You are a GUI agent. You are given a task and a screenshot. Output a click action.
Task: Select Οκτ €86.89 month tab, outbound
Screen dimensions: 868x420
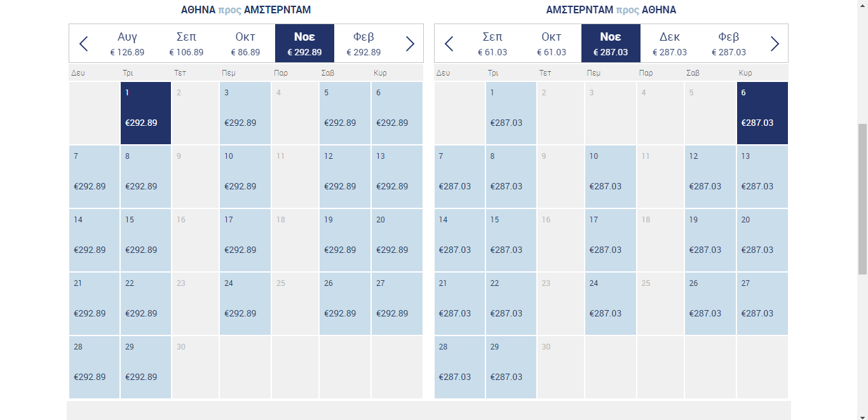245,43
